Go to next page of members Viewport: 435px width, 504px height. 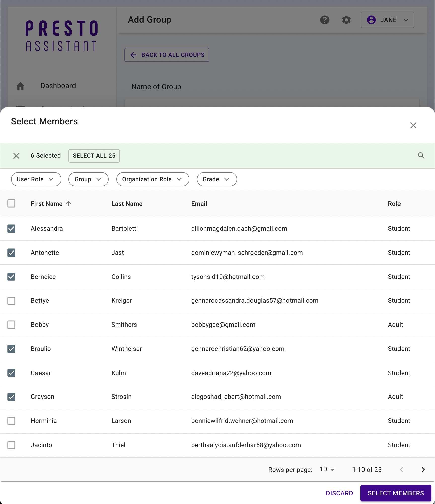tap(423, 470)
